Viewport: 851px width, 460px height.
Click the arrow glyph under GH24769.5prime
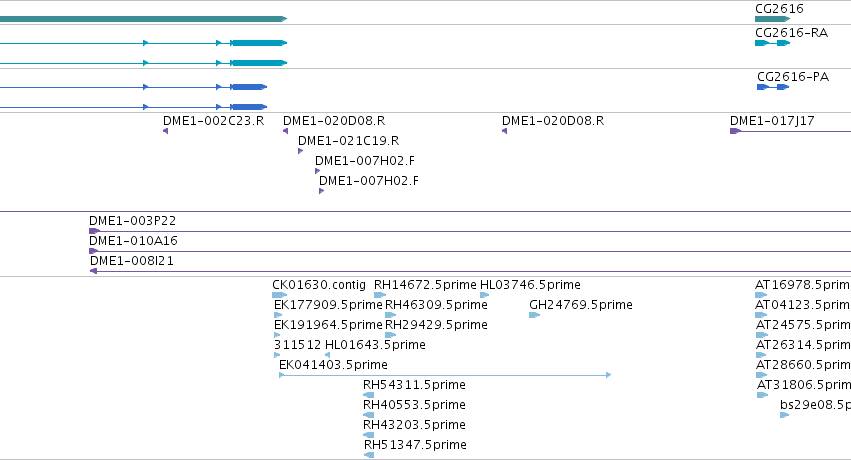point(535,315)
